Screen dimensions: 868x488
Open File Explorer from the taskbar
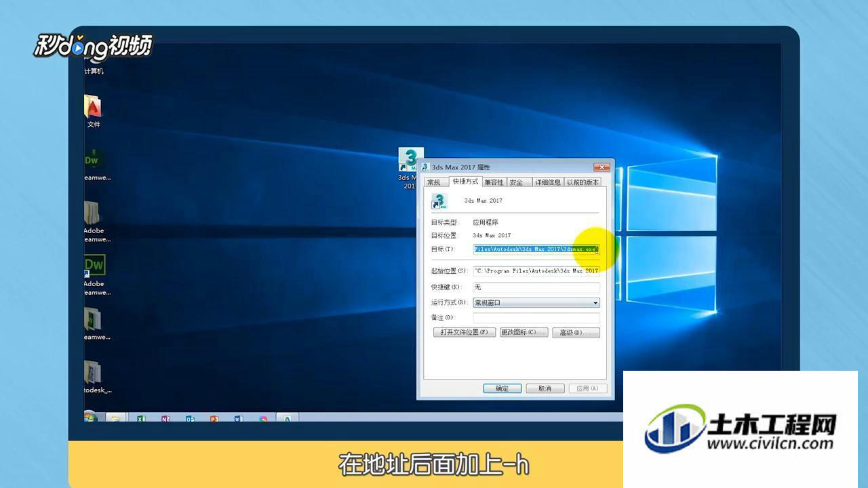pyautogui.click(x=116, y=418)
